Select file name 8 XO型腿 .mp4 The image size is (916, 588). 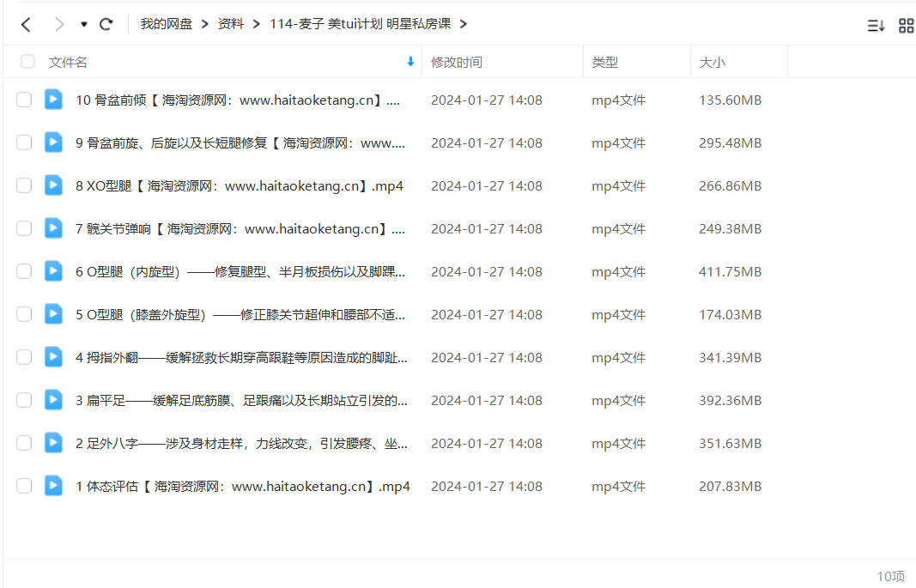[240, 185]
